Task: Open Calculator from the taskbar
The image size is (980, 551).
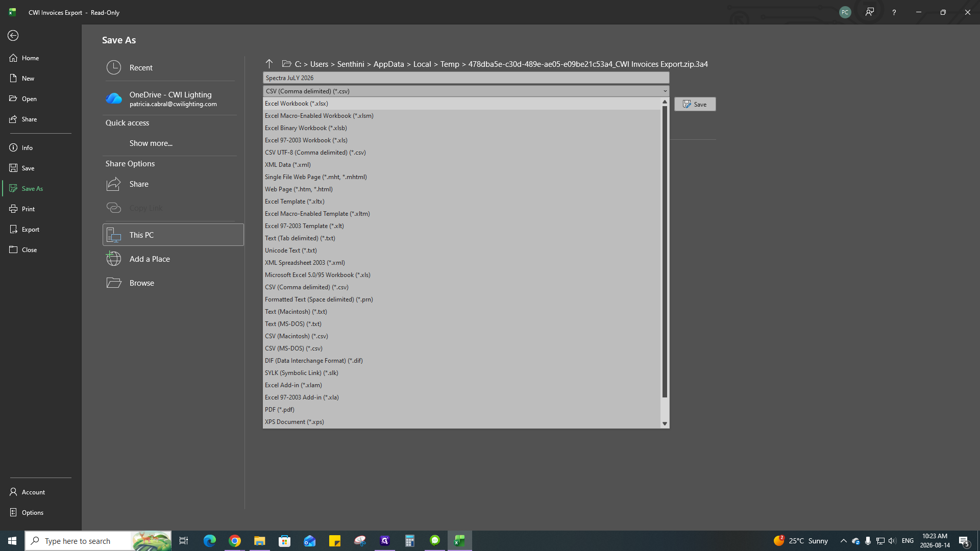Action: (x=410, y=541)
